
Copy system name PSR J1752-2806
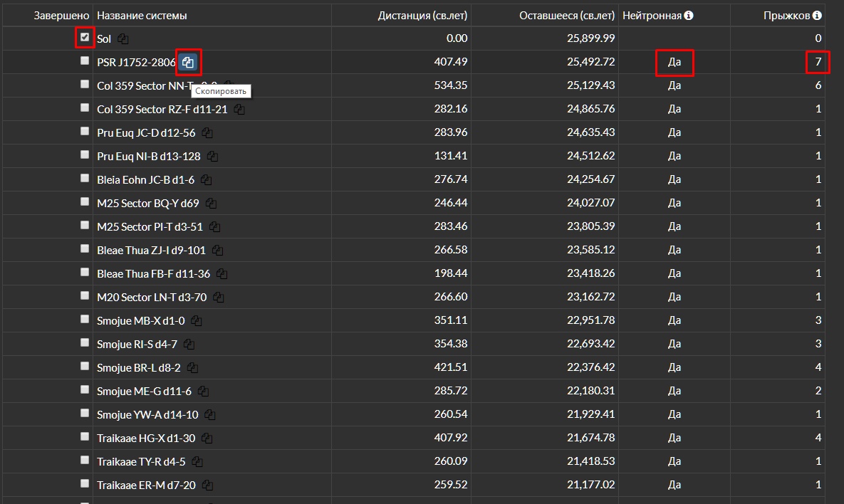tap(188, 63)
